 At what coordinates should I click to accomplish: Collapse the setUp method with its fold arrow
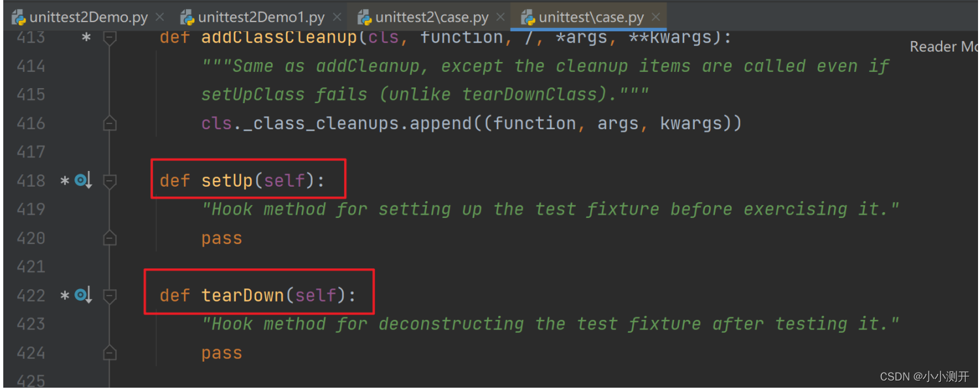click(x=110, y=181)
